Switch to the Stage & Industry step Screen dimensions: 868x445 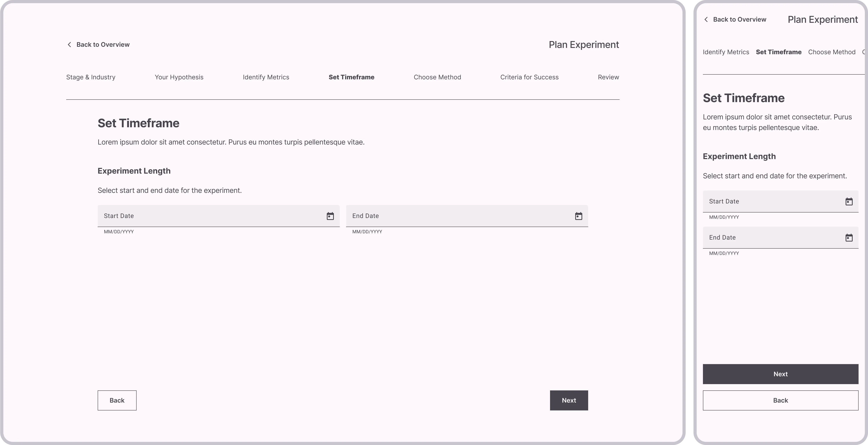pyautogui.click(x=91, y=77)
